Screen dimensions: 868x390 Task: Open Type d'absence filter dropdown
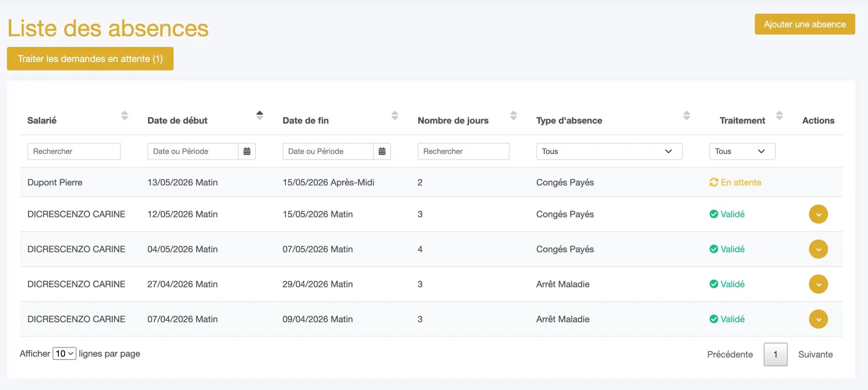pos(609,151)
